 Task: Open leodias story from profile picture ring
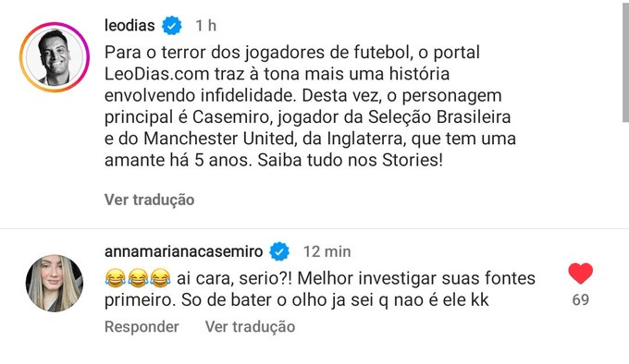[x=55, y=57]
